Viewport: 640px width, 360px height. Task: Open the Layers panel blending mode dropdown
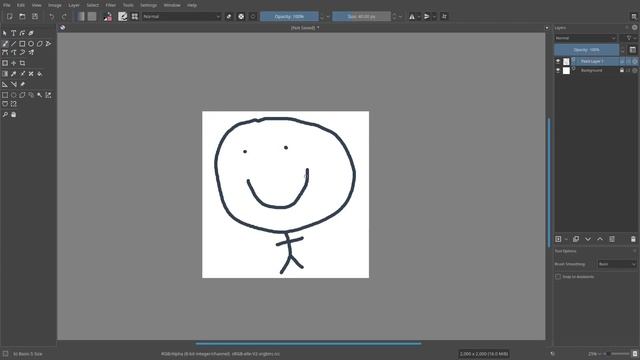pyautogui.click(x=585, y=38)
